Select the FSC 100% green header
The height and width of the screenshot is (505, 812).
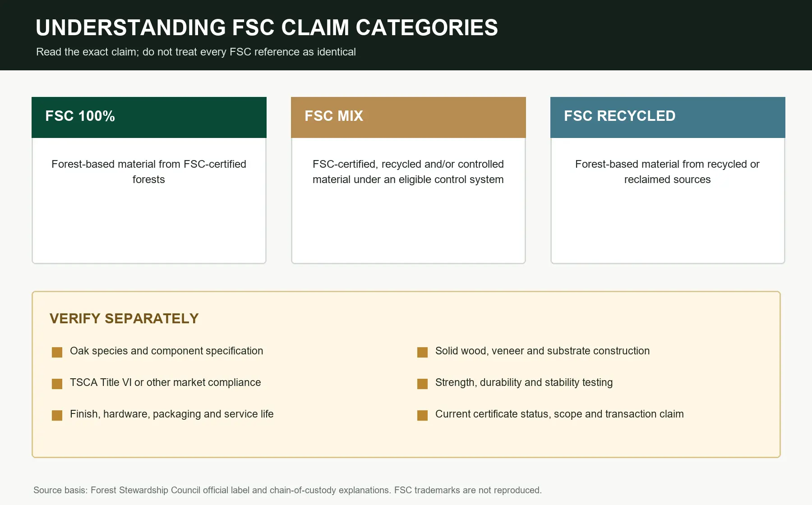(x=149, y=117)
